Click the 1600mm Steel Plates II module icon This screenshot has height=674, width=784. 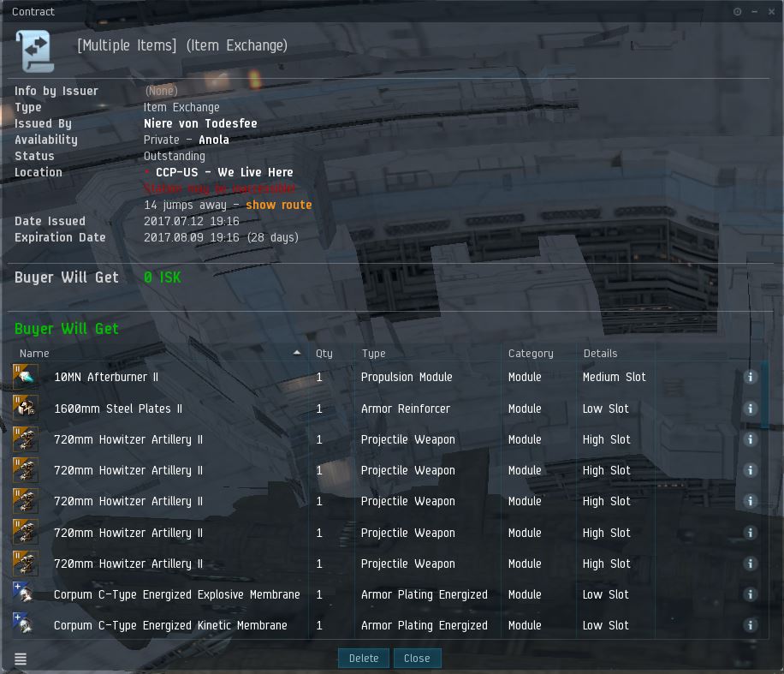[x=26, y=408]
